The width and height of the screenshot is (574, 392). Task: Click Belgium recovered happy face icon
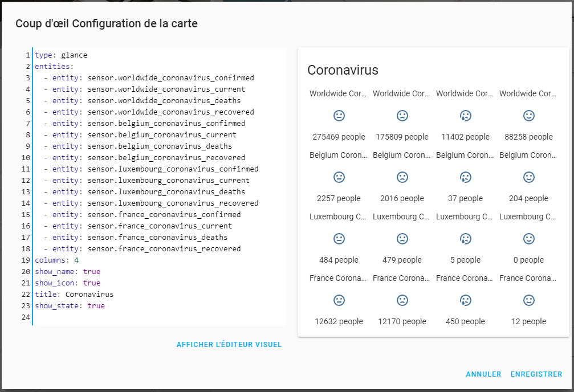(528, 177)
